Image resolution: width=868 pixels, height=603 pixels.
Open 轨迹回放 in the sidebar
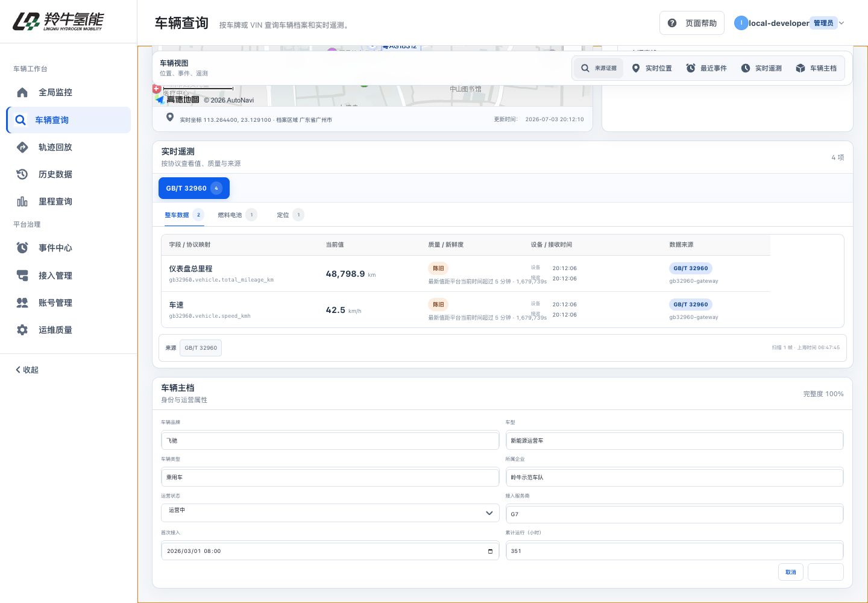pos(68,147)
